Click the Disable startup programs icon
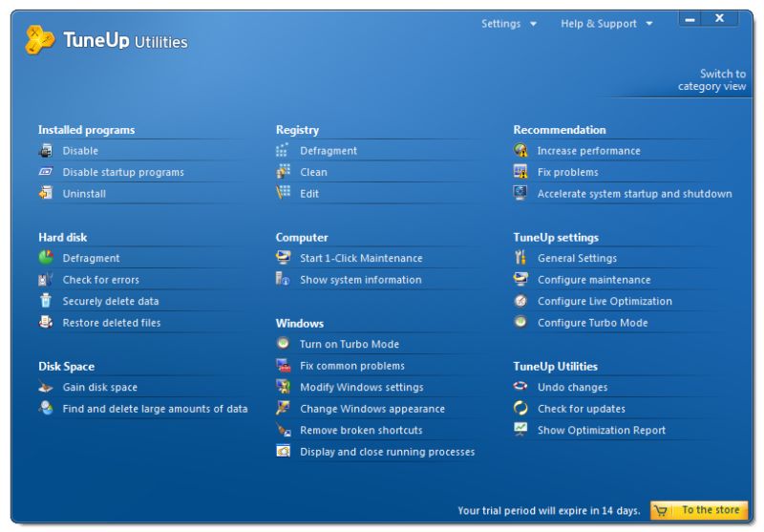Screen dimensions: 764x532 click(45, 172)
